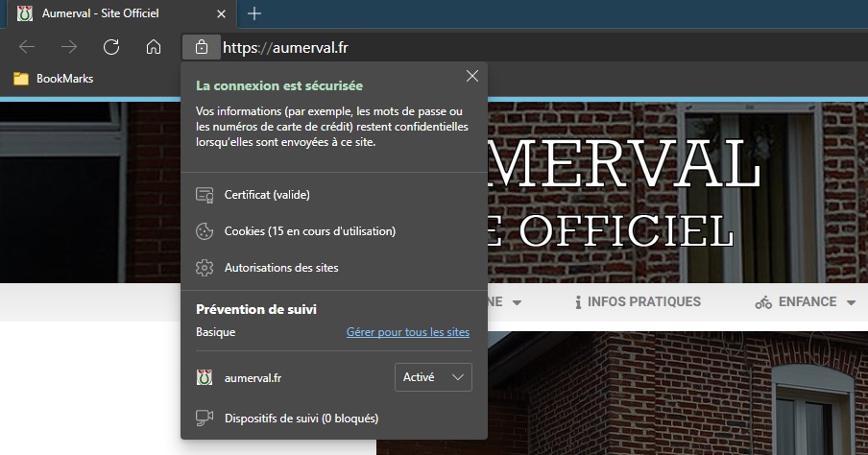The width and height of the screenshot is (868, 455).
Task: Show Dispositifs de suivi blocked list
Action: click(301, 419)
